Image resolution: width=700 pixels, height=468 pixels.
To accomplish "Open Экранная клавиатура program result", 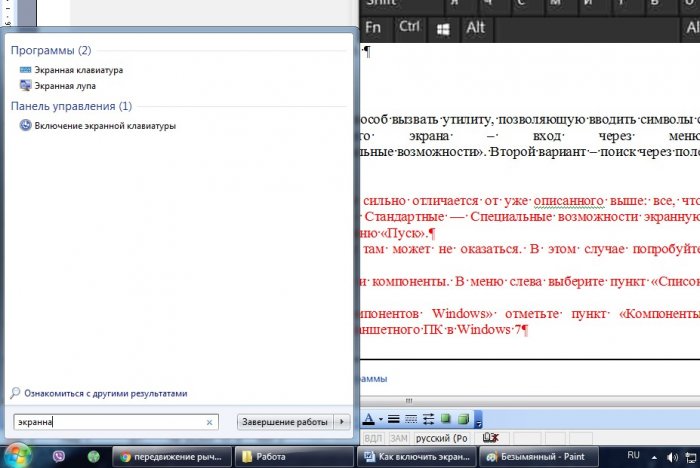I will pyautogui.click(x=78, y=70).
